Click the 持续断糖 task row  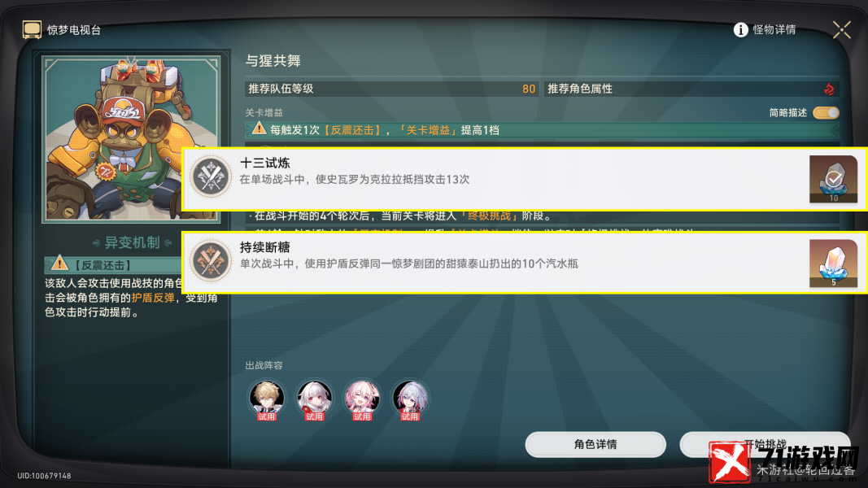(524, 263)
